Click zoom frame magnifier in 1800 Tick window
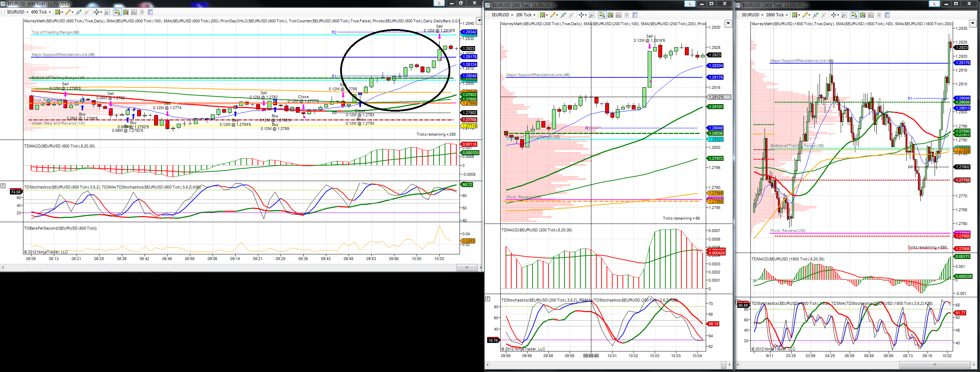Screen dimensions: 980x372 coord(844,15)
